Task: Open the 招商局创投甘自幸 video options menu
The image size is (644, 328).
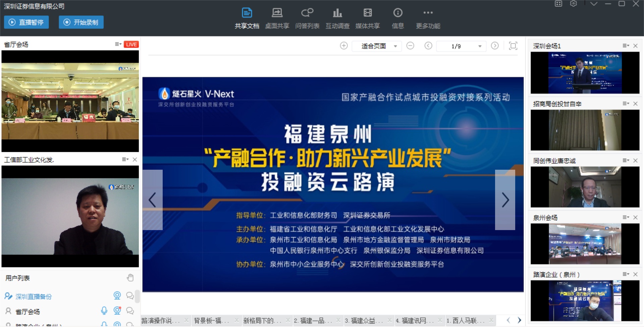Action: 626,104
